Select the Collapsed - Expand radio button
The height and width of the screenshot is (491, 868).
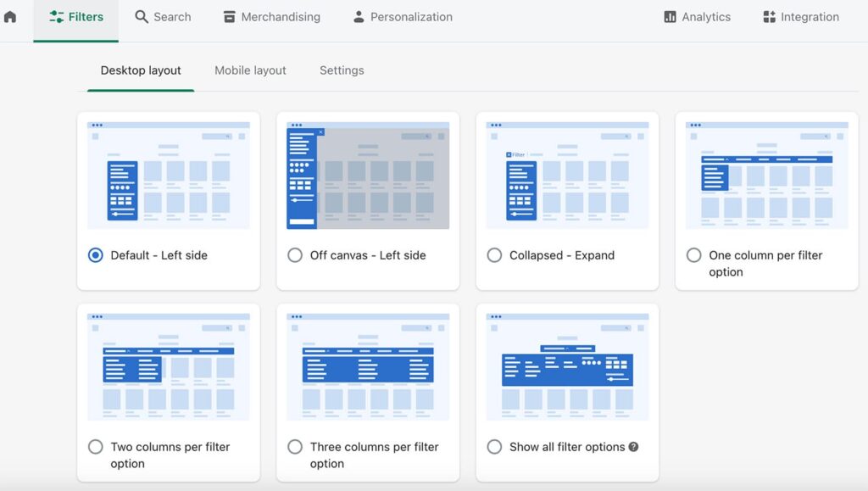point(494,255)
